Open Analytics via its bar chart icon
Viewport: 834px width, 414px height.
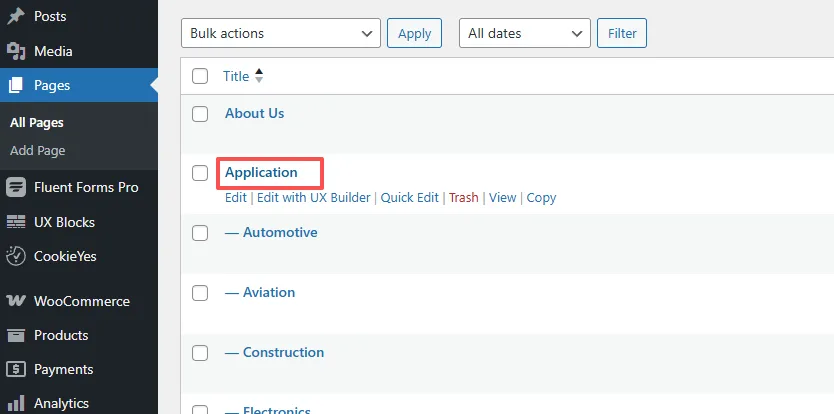click(15, 403)
